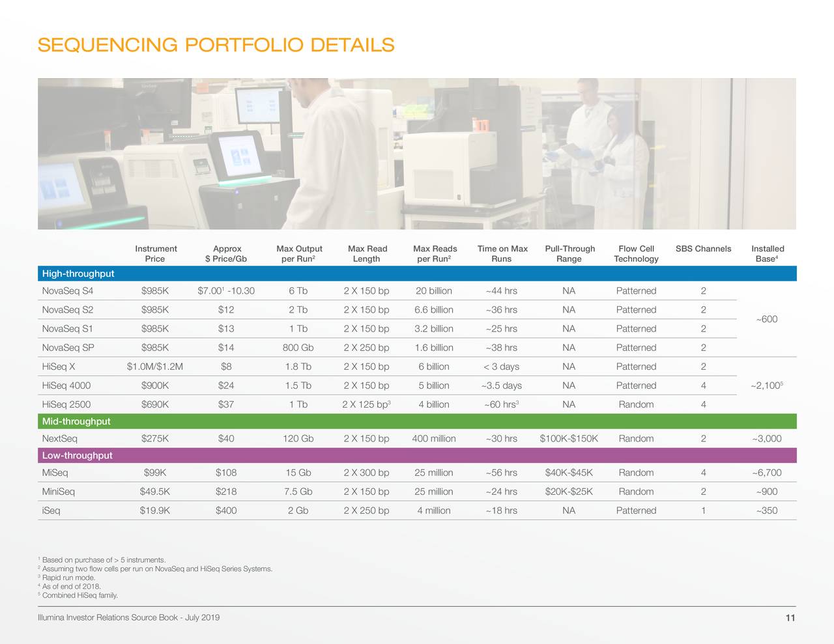Click footnote 2 about two flow cells
This screenshot has width=834, height=644.
(155, 569)
